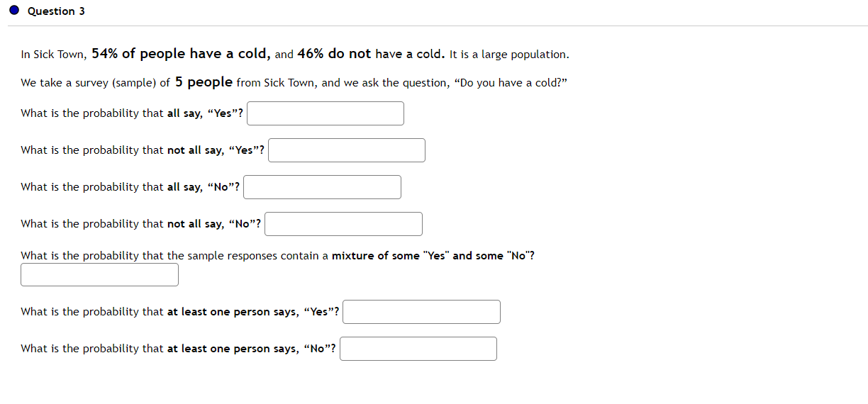Click the bold phrase at least one person says Yes

pos(253,312)
